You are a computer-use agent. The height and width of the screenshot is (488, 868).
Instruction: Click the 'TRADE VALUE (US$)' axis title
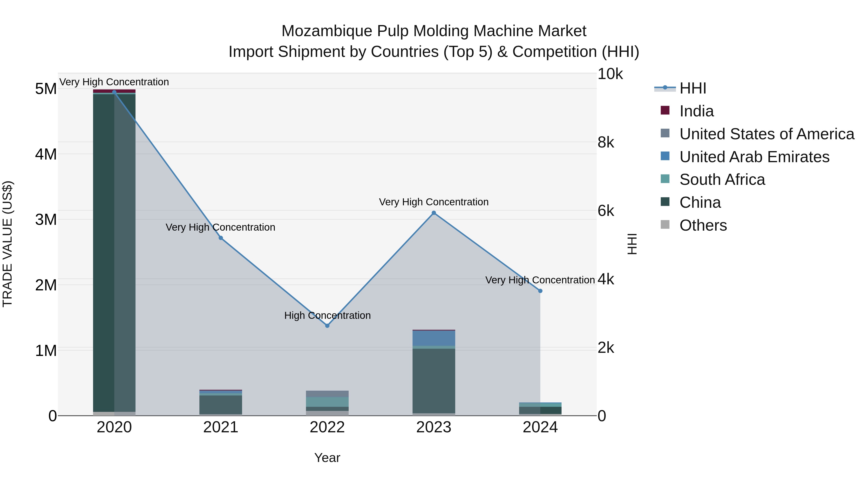tap(7, 244)
